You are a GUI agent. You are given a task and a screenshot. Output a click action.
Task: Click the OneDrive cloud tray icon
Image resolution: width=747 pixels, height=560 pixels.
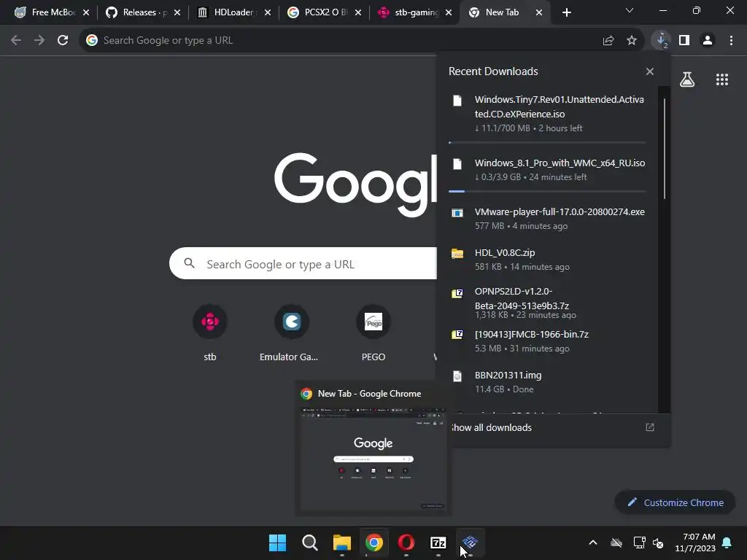pos(616,542)
